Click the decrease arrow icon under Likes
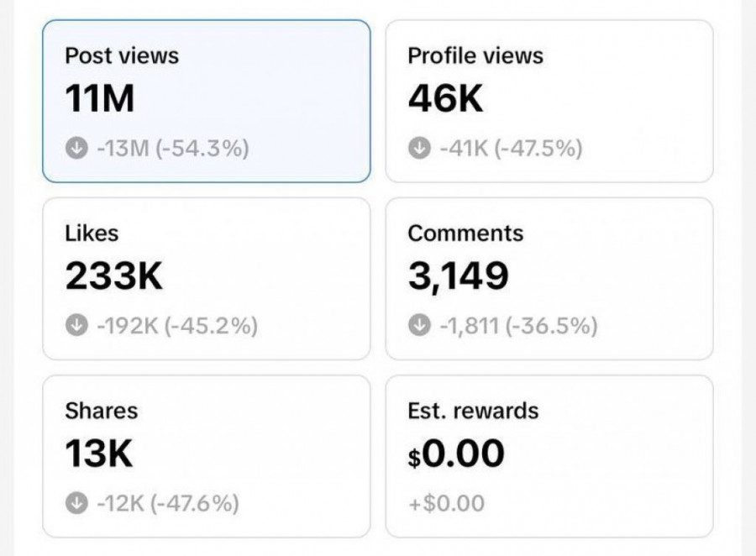This screenshot has height=556, width=756. (76, 326)
